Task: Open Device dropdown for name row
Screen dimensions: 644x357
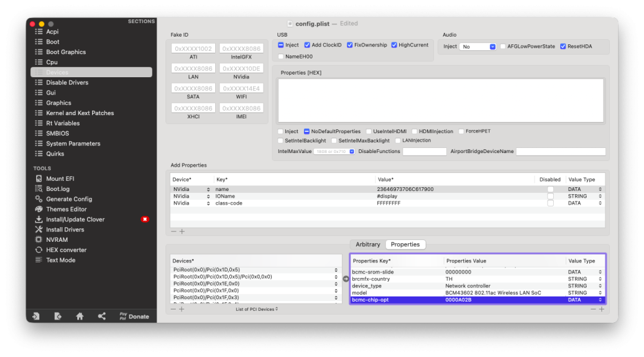Action: tap(208, 190)
